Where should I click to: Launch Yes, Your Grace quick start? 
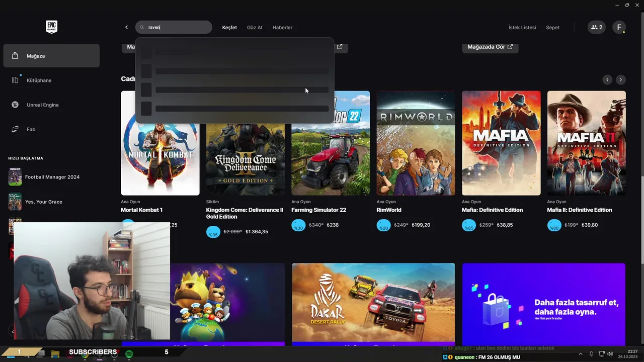click(x=51, y=202)
